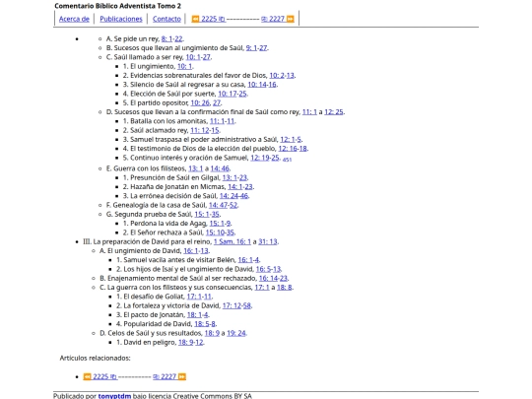Click the top forward arrow icon after 2227
The image size is (532, 399).
(x=291, y=19)
